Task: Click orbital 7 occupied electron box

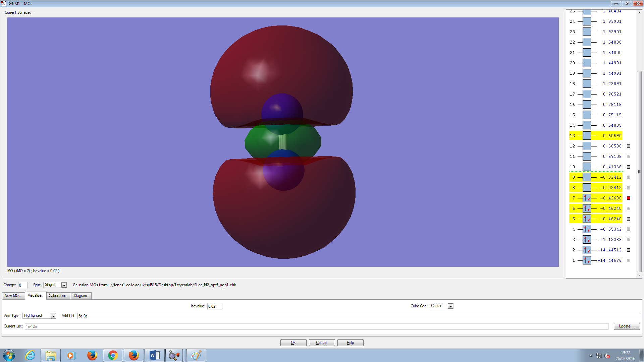Action: pyautogui.click(x=587, y=198)
